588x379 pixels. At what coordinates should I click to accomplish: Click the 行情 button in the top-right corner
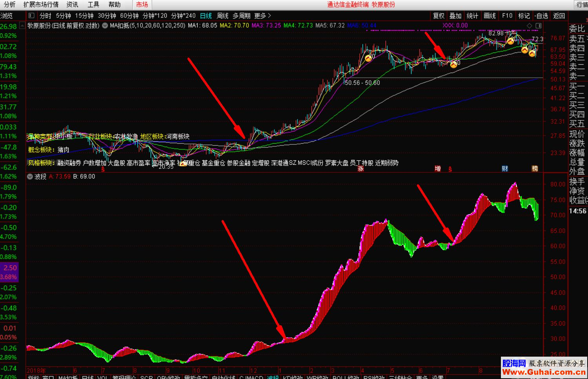(582, 5)
